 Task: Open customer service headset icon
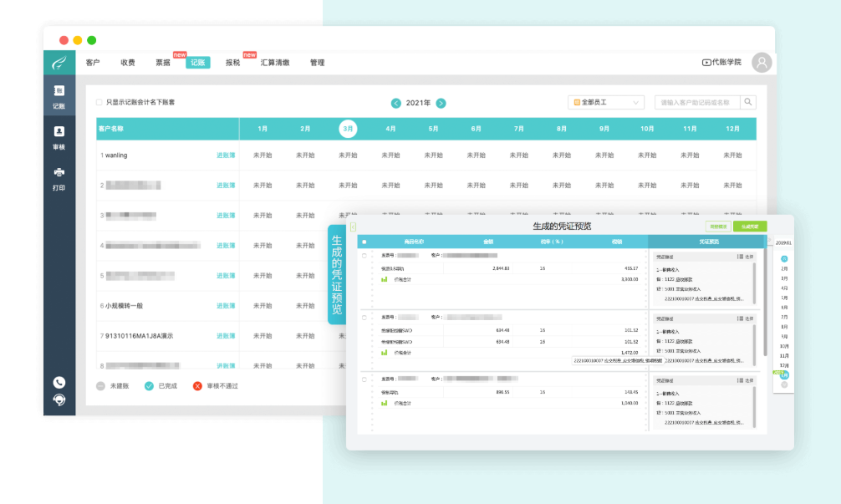coord(59,399)
